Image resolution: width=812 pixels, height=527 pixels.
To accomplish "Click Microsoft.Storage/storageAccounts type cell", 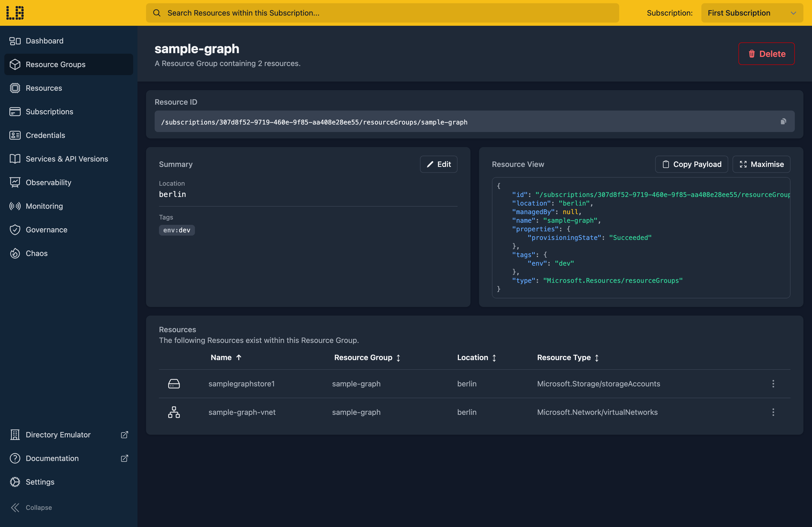I will [x=599, y=384].
